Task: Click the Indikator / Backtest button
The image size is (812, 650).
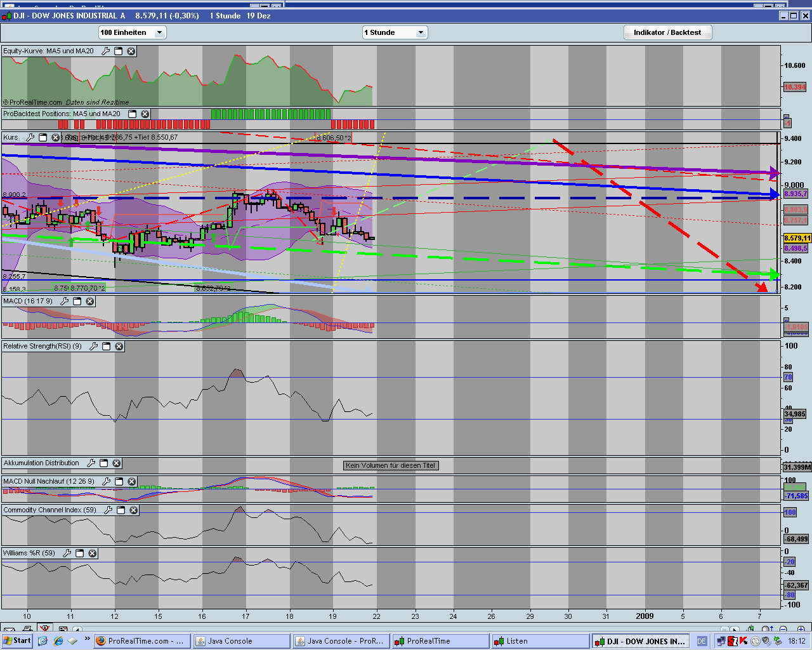Action: [x=667, y=32]
